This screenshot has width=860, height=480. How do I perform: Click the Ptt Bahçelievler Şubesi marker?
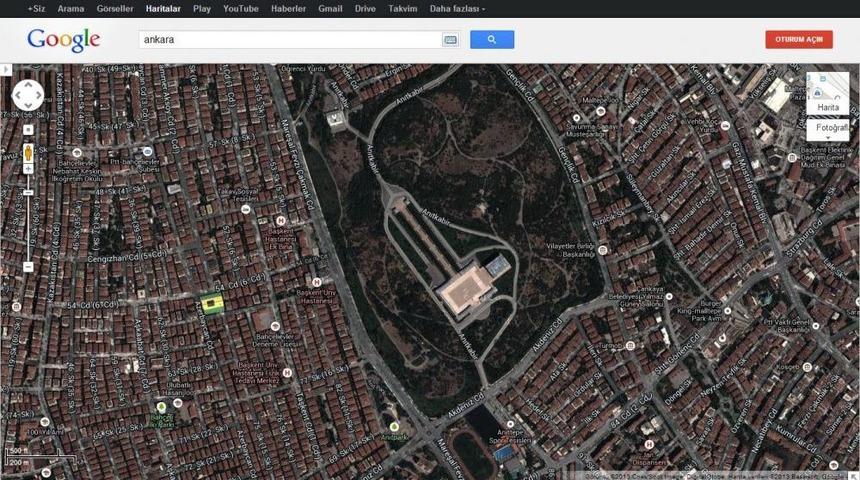pos(147,151)
